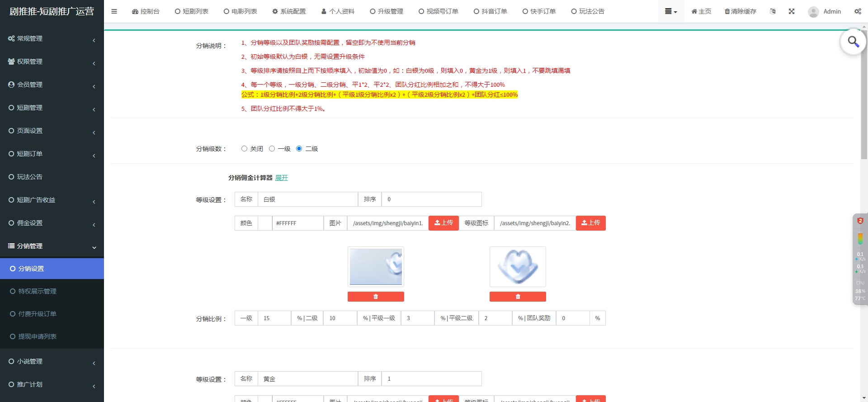Click the magnifier search icon
868x402 pixels.
[853, 42]
